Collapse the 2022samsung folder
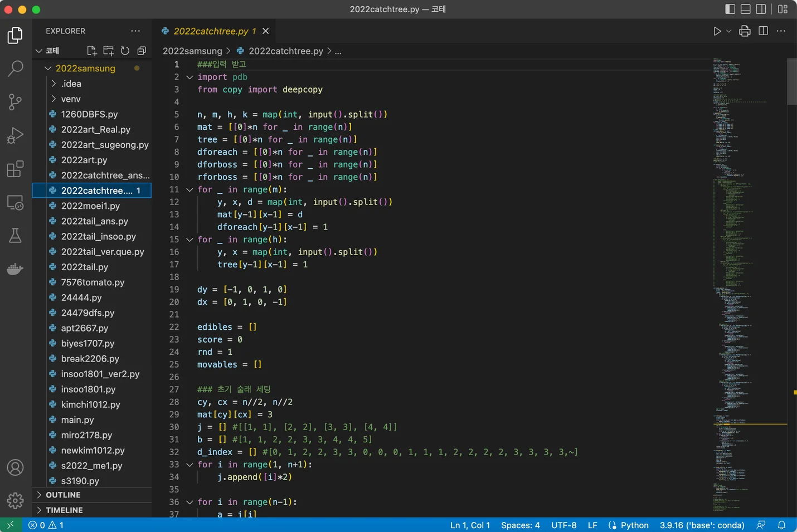797x532 pixels. (48, 69)
